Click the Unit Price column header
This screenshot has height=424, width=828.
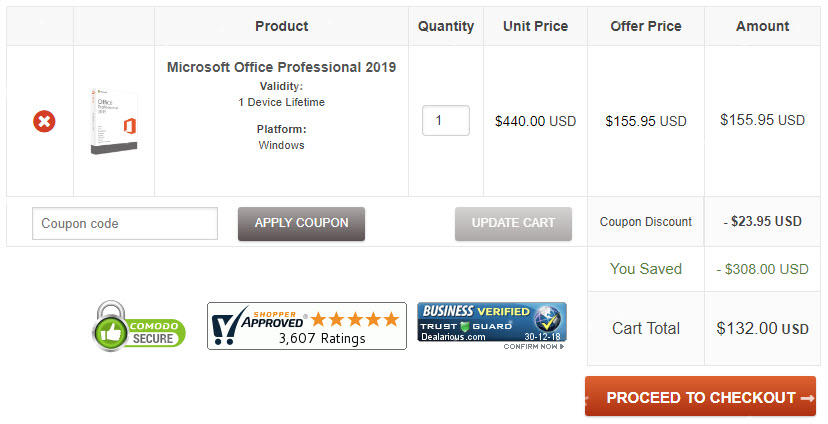(535, 26)
